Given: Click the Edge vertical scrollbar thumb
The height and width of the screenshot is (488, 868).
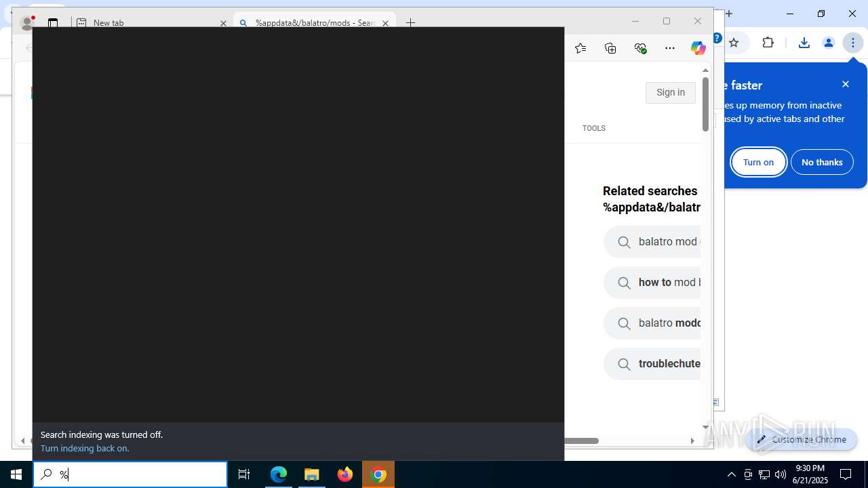Looking at the screenshot, I should point(705,104).
